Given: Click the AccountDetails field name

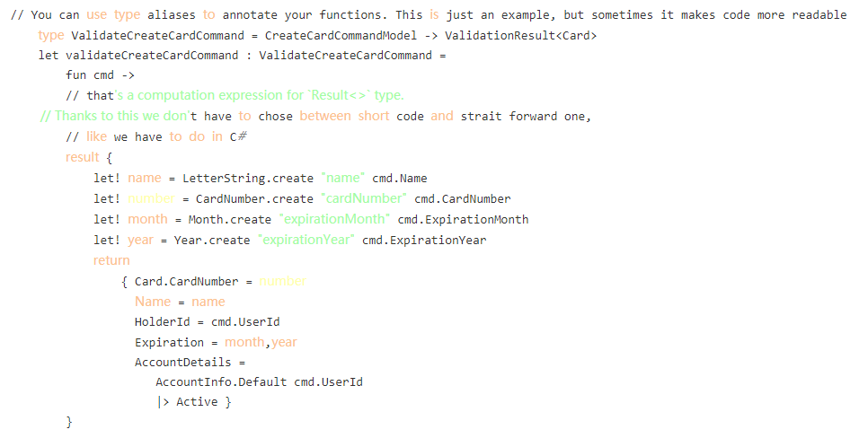Looking at the screenshot, I should [x=182, y=363].
